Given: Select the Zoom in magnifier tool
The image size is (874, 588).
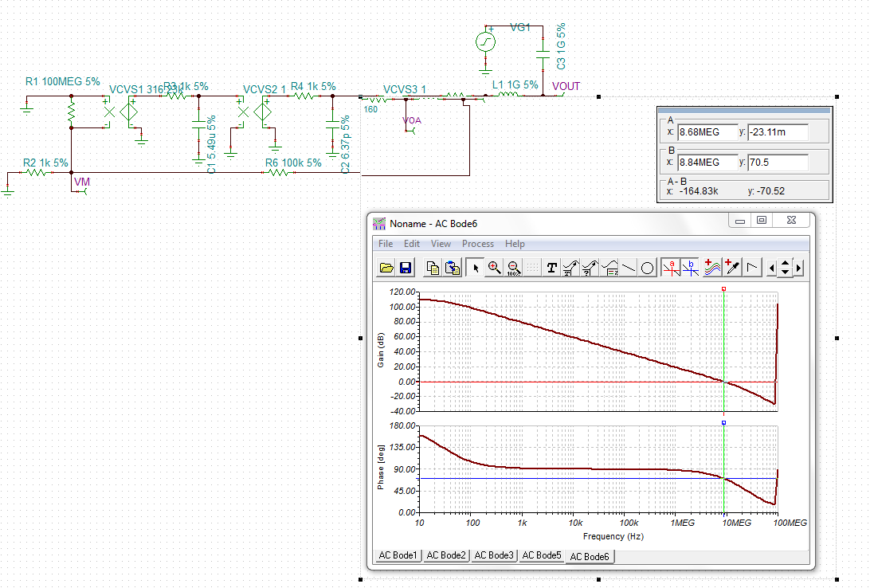Looking at the screenshot, I should [x=494, y=268].
